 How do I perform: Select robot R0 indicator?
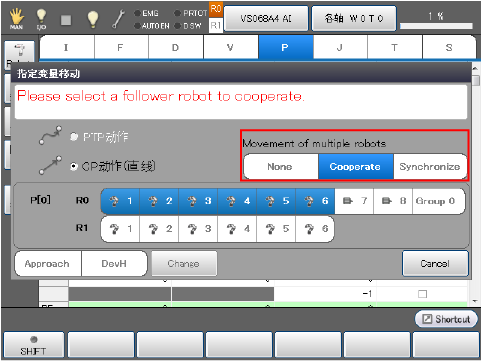click(216, 9)
